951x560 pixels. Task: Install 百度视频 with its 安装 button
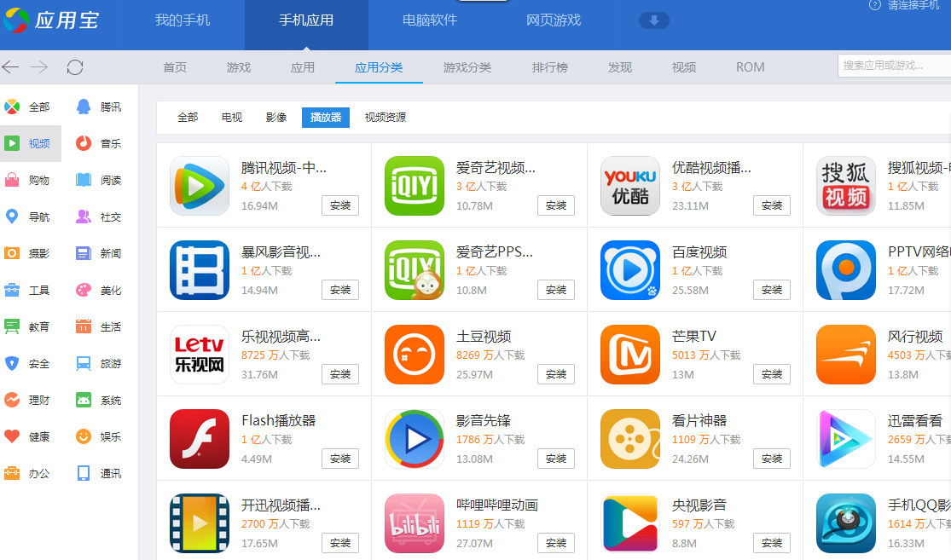pos(772,290)
